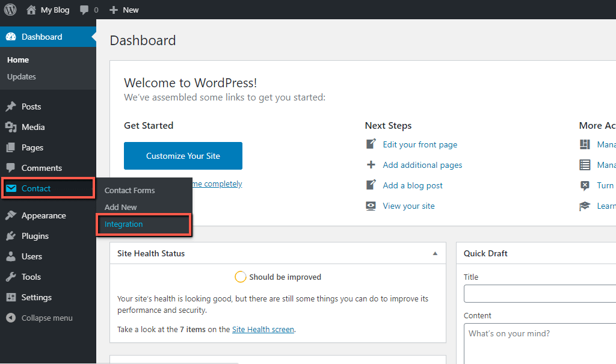Click the Comments speech bubble sidebar icon

[x=11, y=168]
